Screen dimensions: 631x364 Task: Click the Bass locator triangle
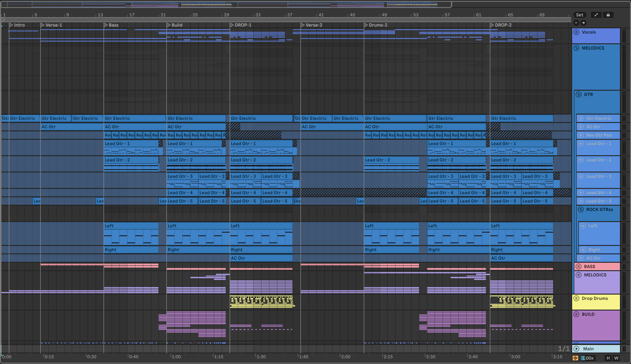(x=106, y=25)
